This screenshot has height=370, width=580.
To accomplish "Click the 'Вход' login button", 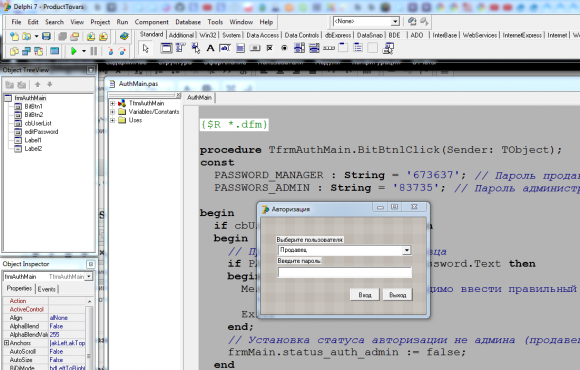I will [365, 295].
